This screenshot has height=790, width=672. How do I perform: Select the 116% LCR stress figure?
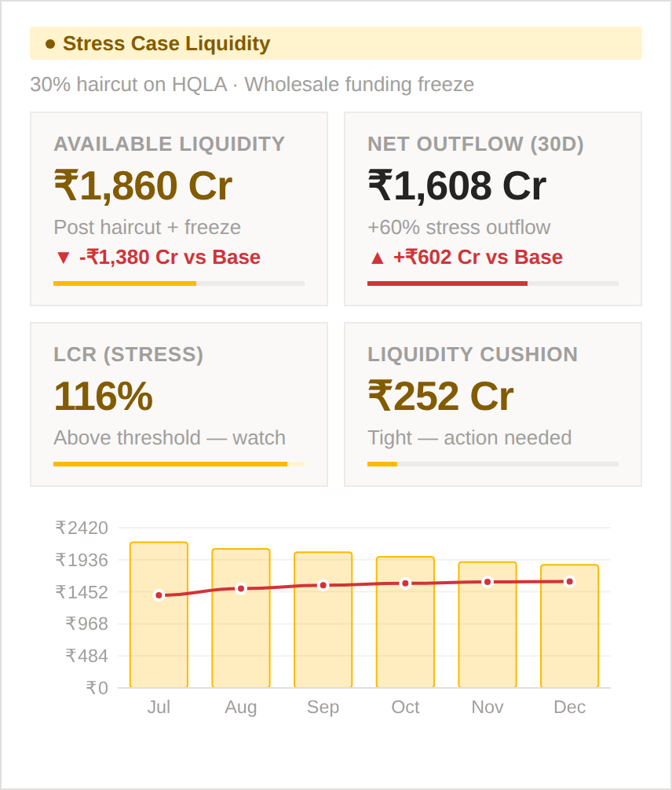click(103, 397)
